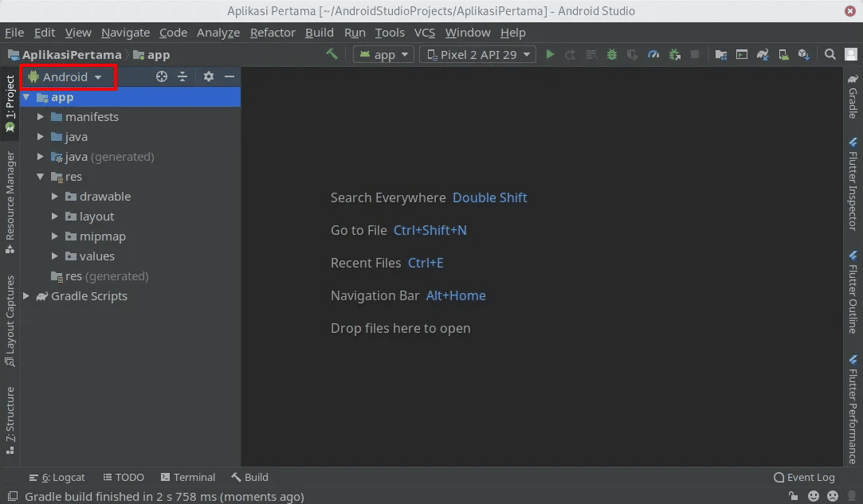Viewport: 863px width, 504px height.
Task: Select the res (generated) tree row
Action: 130,276
